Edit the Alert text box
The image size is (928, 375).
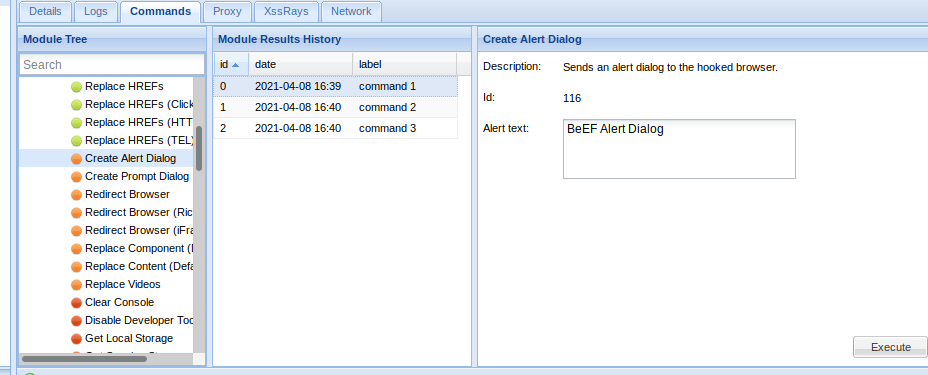click(679, 149)
